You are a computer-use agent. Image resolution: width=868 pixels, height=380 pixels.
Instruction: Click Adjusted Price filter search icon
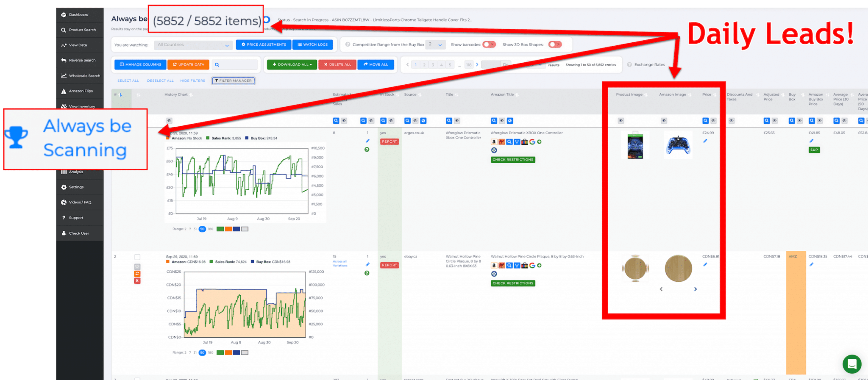[766, 121]
